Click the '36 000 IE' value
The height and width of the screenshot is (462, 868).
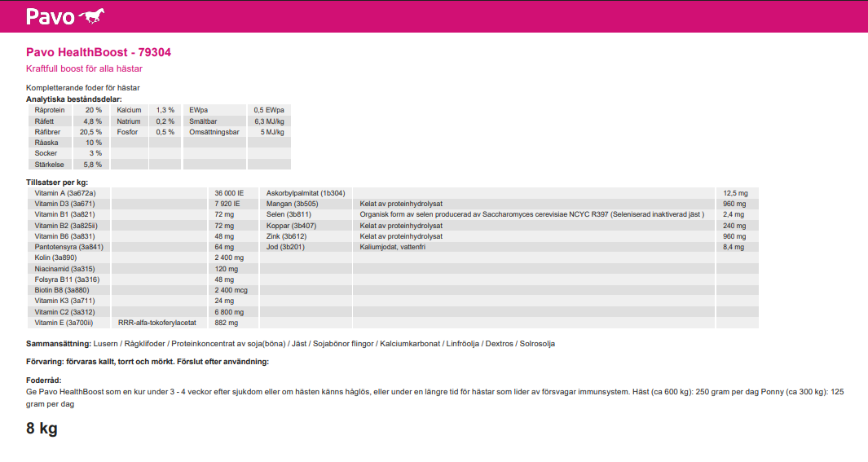coord(229,193)
